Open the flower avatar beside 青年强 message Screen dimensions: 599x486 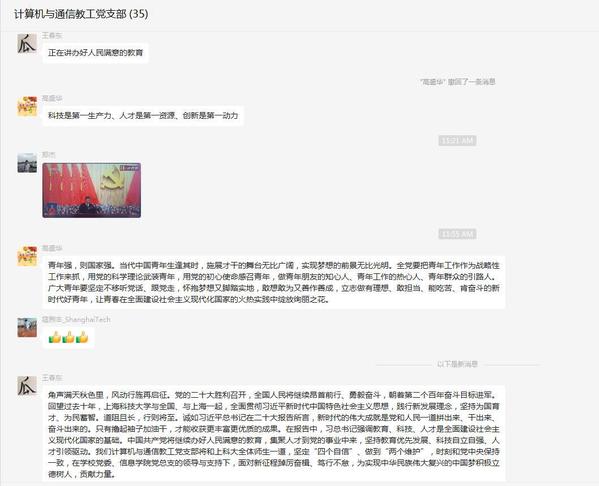(27, 256)
